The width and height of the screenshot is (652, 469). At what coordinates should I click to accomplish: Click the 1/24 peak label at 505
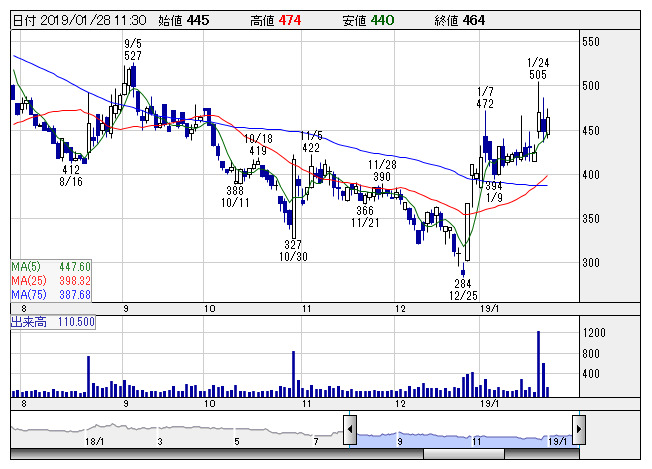click(538, 68)
